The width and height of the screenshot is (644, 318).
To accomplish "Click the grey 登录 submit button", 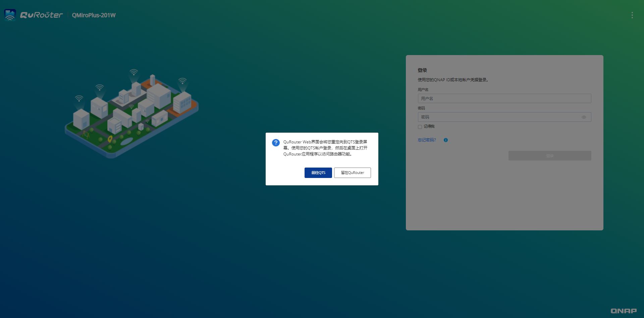I will [x=549, y=155].
